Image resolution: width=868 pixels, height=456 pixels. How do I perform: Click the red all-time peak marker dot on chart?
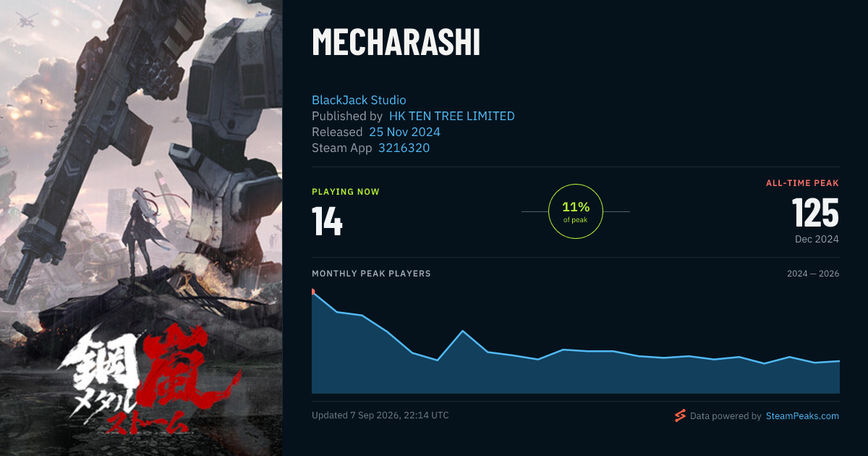pos(312,292)
